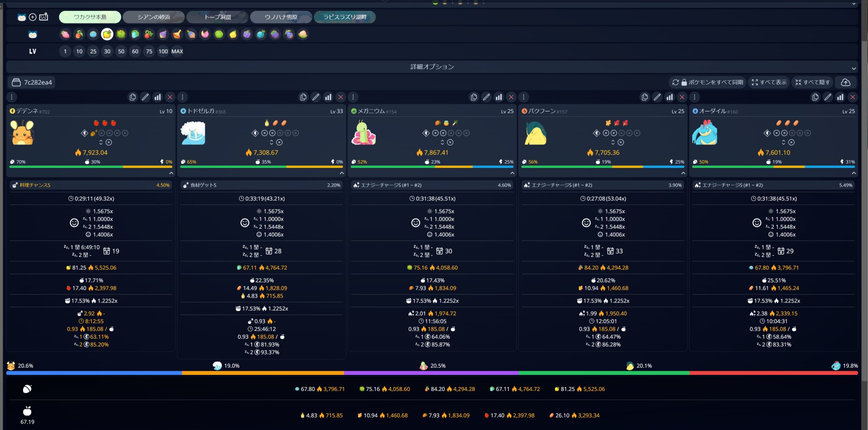Open the three-dot menu above デデンネ

[x=12, y=97]
